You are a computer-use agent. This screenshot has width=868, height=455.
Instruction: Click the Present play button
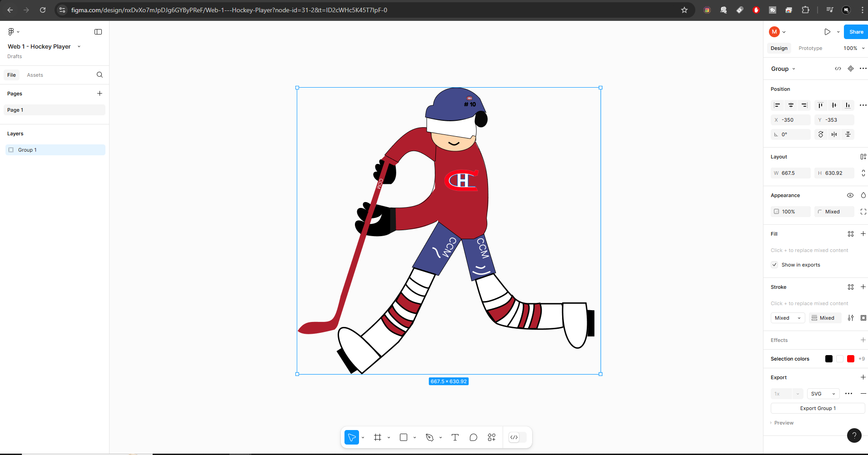tap(827, 32)
